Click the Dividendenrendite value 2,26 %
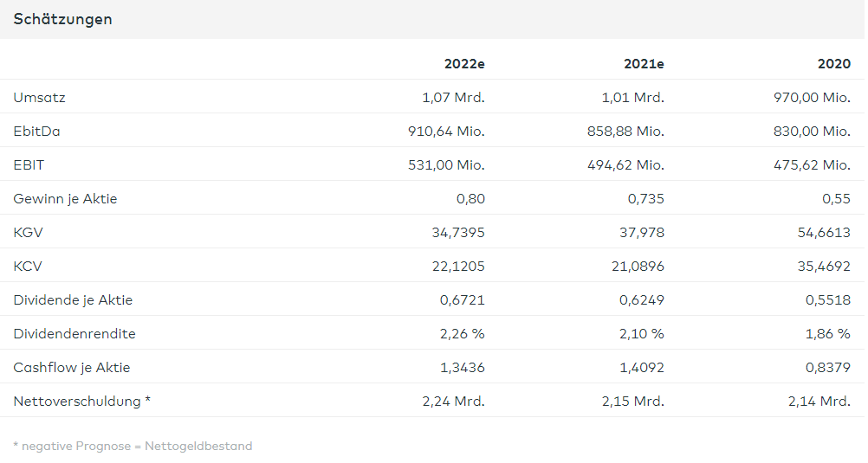This screenshot has height=463, width=868. tap(463, 334)
